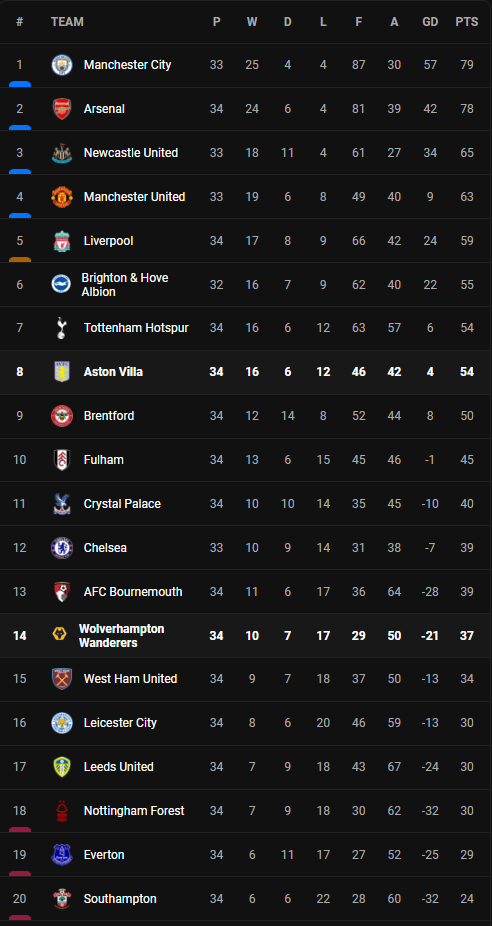Click the Nottingham Forest tree crest
Image resolution: width=492 pixels, height=926 pixels.
pos(61,811)
